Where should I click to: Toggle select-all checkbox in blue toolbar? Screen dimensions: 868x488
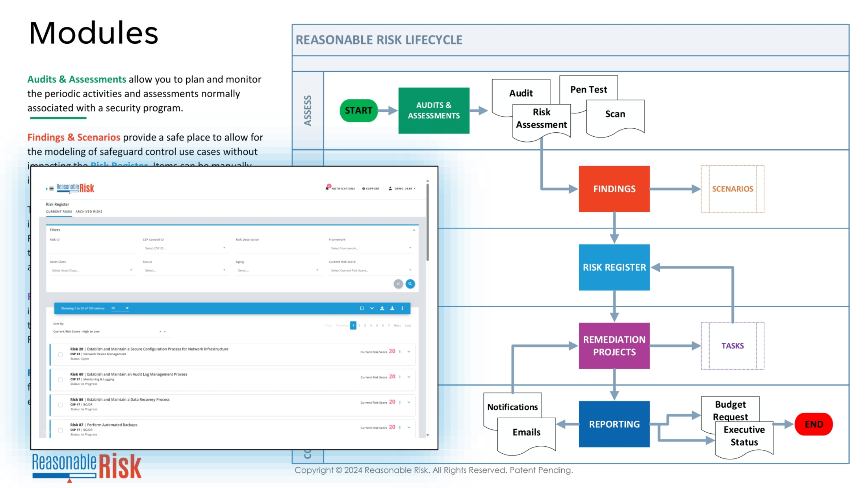[x=362, y=308]
